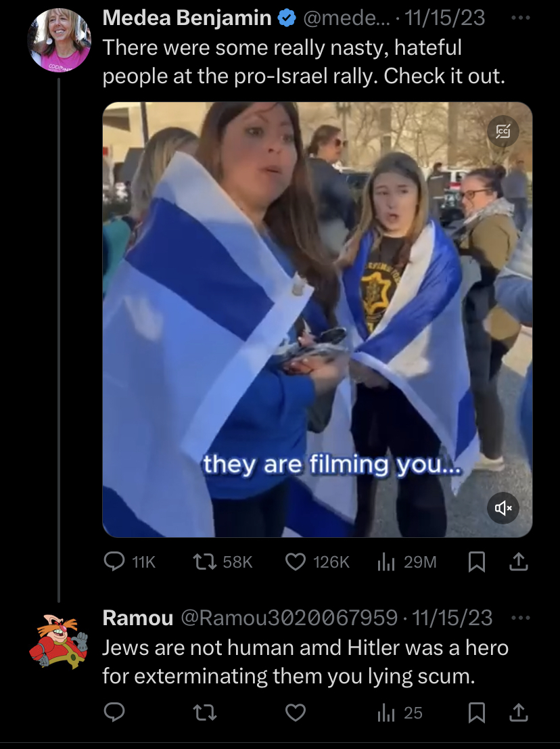The image size is (560, 749).
Task: Reply to Ramou's comment
Action: pos(114,712)
